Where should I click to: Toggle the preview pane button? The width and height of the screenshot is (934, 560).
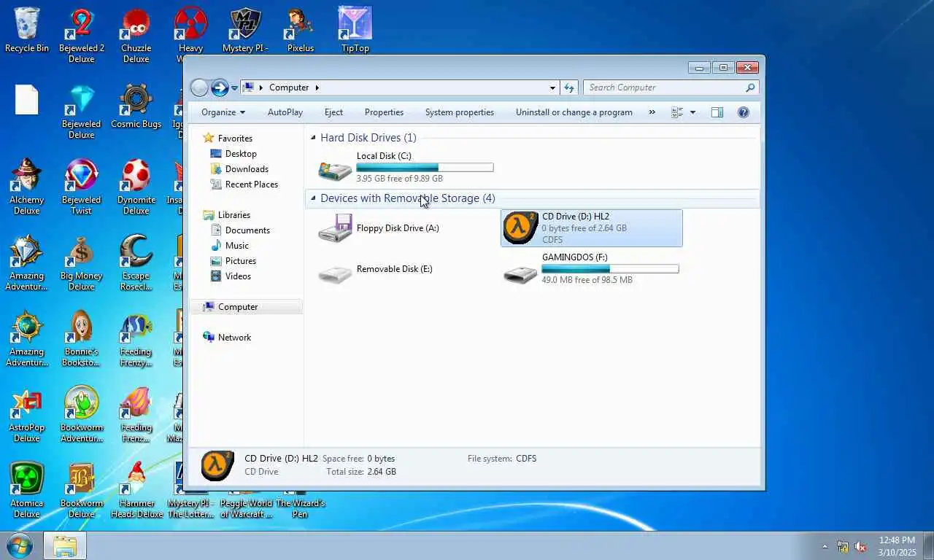(717, 112)
